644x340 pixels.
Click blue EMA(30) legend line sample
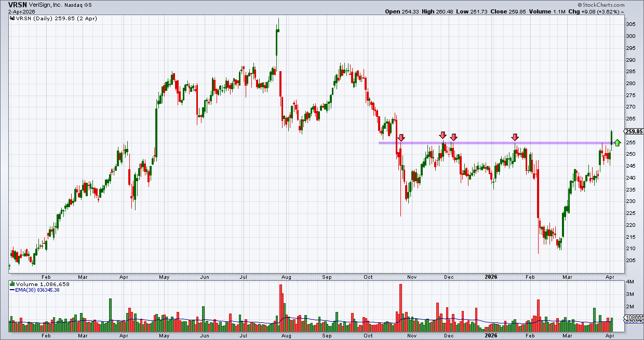click(12, 290)
